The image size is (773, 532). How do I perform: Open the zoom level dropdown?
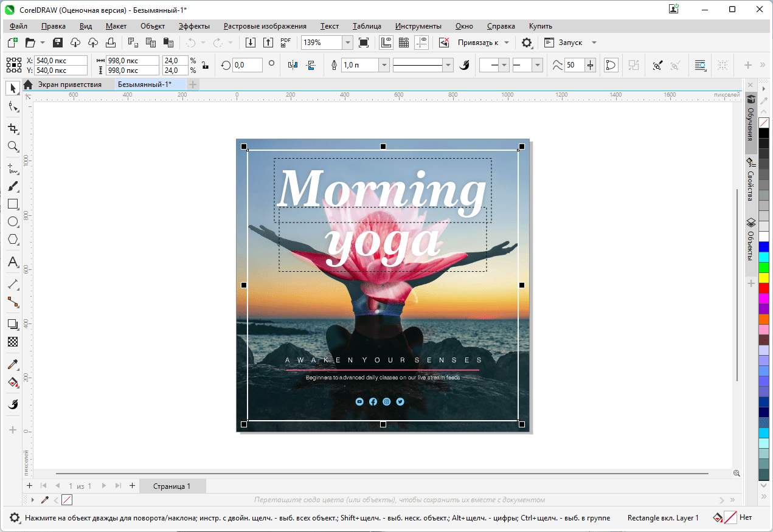pos(347,43)
